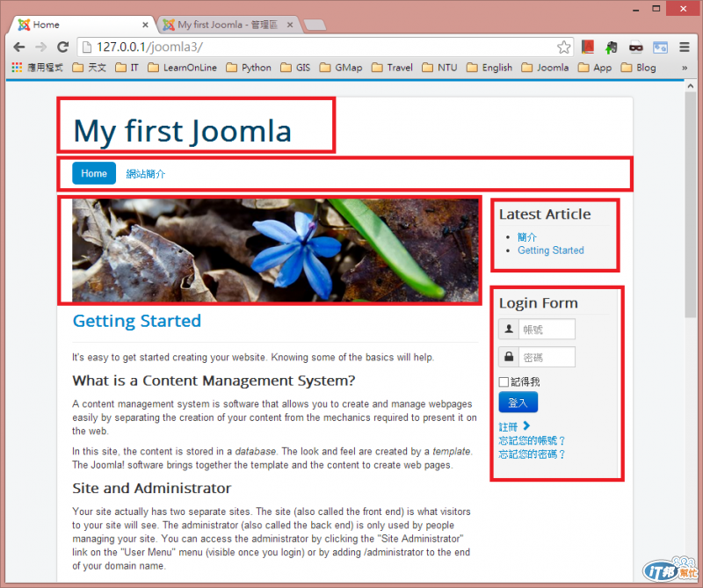Open the Joomla bookmark folder
The image size is (703, 588).
coord(545,68)
